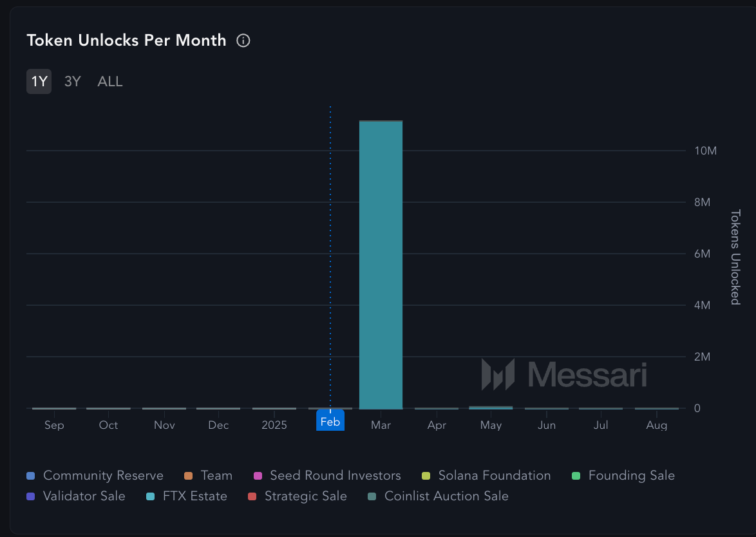This screenshot has height=537, width=756.
Task: Toggle Community Reserve legend series
Action: click(x=102, y=476)
